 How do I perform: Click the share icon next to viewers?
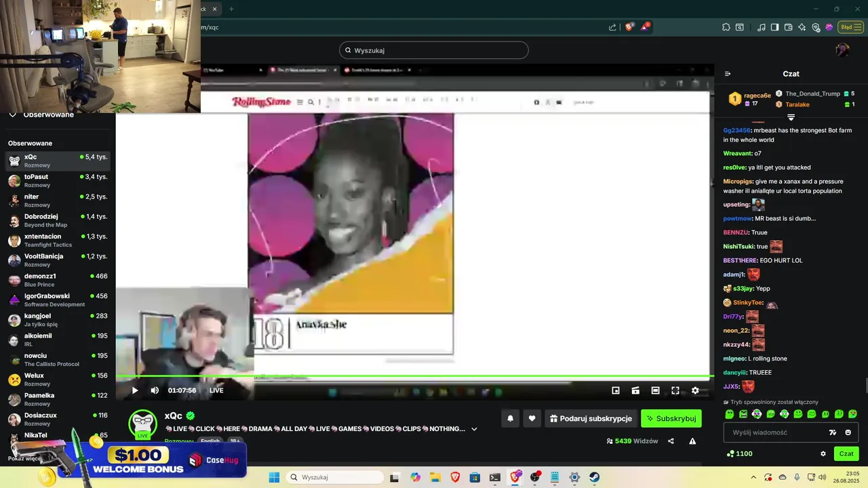tap(671, 441)
